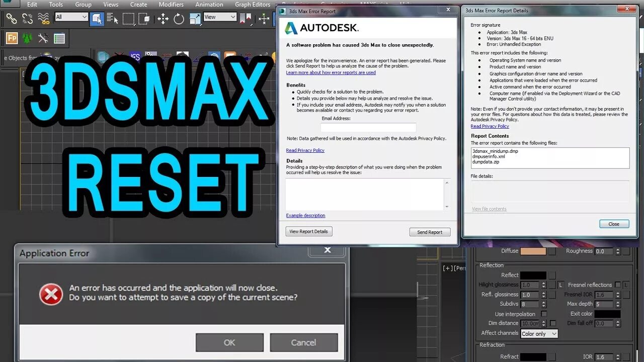The height and width of the screenshot is (362, 644).
Task: Open the Graph Editors menu
Action: point(253,5)
